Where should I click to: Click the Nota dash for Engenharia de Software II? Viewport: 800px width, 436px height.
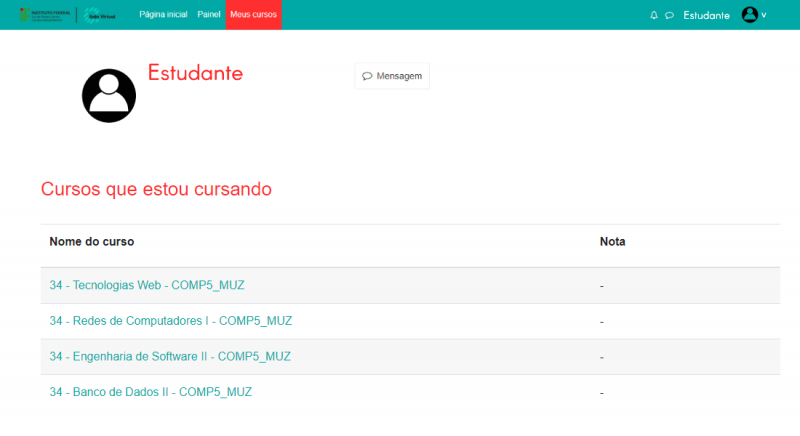tap(602, 357)
